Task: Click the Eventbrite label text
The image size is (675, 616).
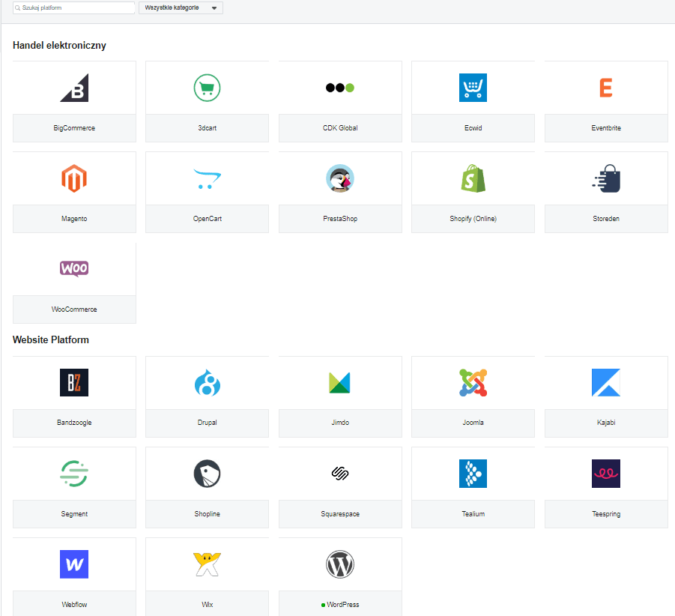Action: pos(605,128)
